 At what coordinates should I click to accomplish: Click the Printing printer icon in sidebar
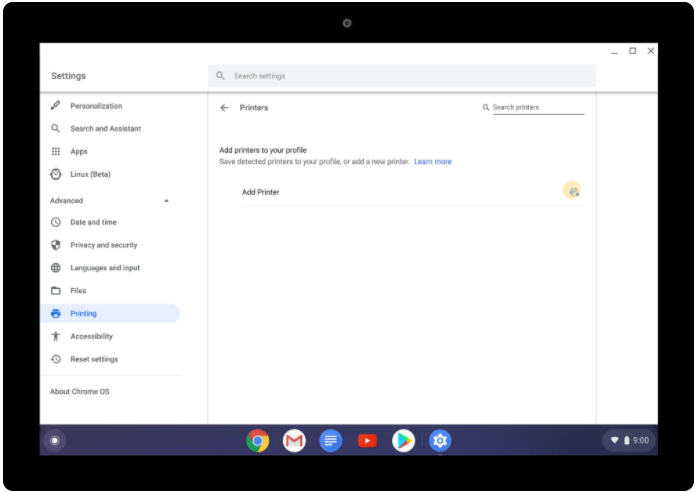coord(55,313)
